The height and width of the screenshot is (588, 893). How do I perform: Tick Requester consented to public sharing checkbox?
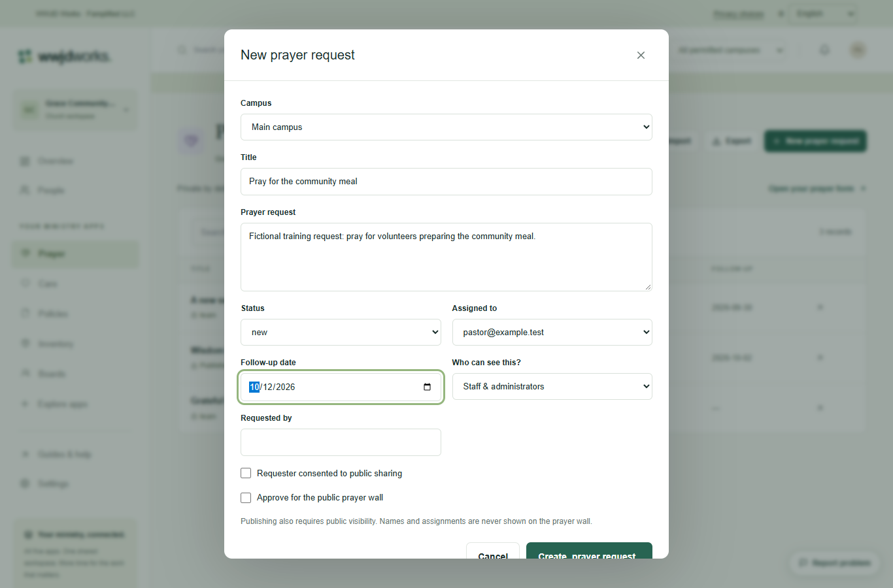point(246,473)
